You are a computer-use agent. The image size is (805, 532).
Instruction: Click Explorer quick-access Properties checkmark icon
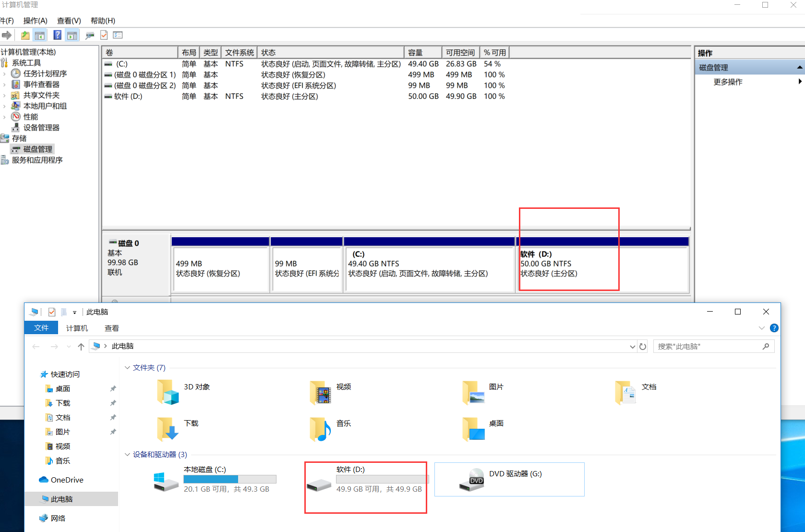point(52,312)
